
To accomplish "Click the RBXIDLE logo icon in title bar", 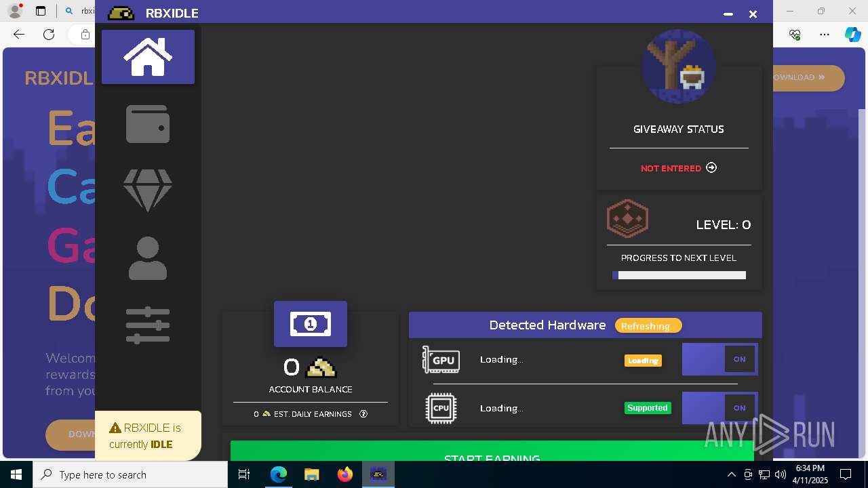I will [x=121, y=13].
